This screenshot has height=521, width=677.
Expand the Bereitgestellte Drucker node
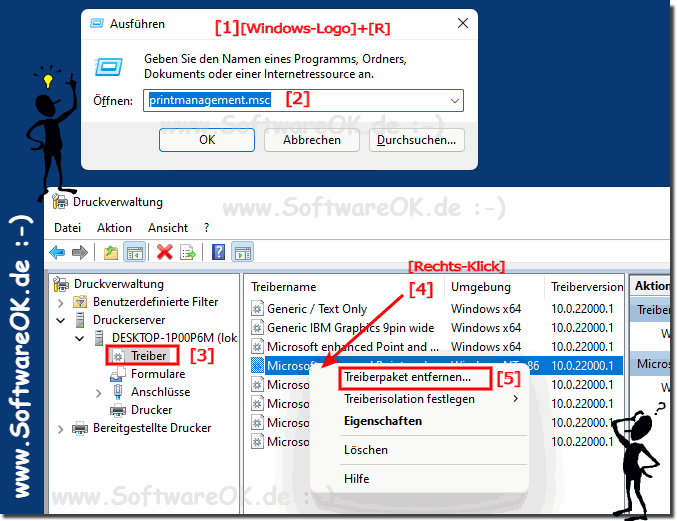[x=60, y=429]
